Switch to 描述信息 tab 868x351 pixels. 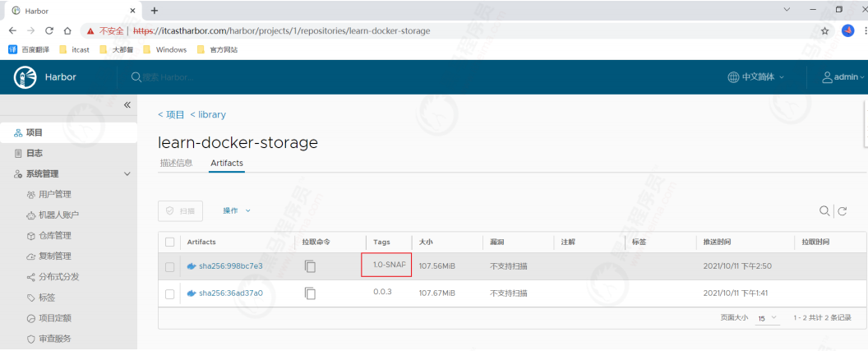pos(176,163)
